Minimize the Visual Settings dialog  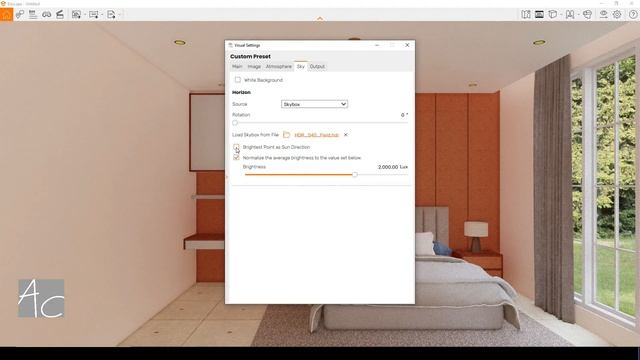(377, 45)
